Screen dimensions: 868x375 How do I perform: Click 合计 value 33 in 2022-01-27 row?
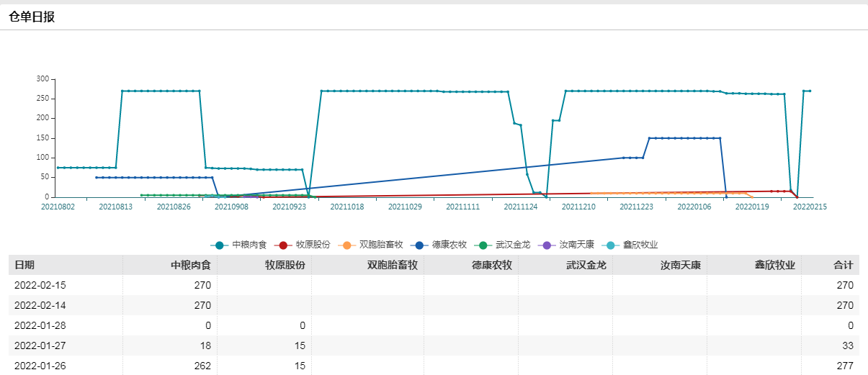click(847, 345)
